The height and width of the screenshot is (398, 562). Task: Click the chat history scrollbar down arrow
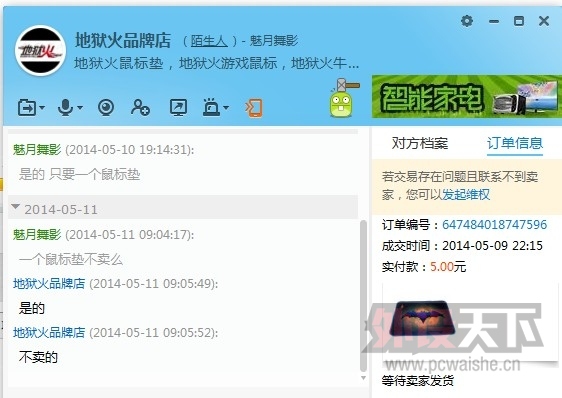tap(363, 378)
